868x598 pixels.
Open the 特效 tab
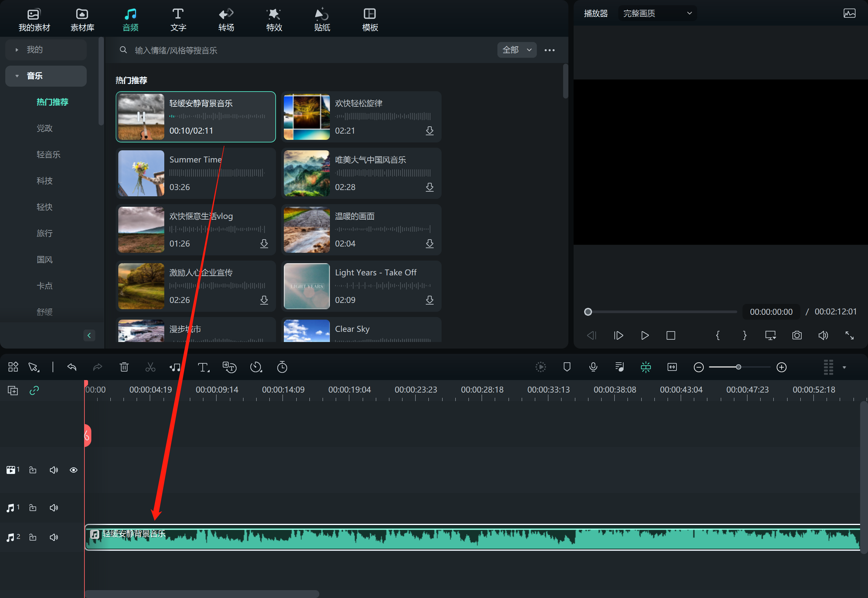point(274,19)
